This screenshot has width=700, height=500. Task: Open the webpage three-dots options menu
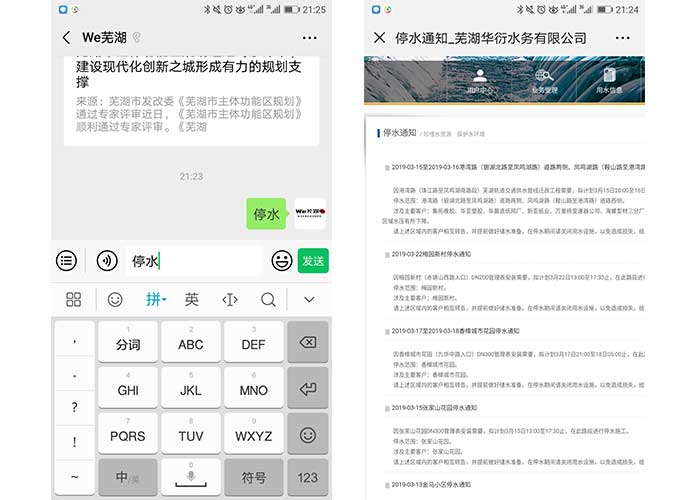tap(622, 38)
